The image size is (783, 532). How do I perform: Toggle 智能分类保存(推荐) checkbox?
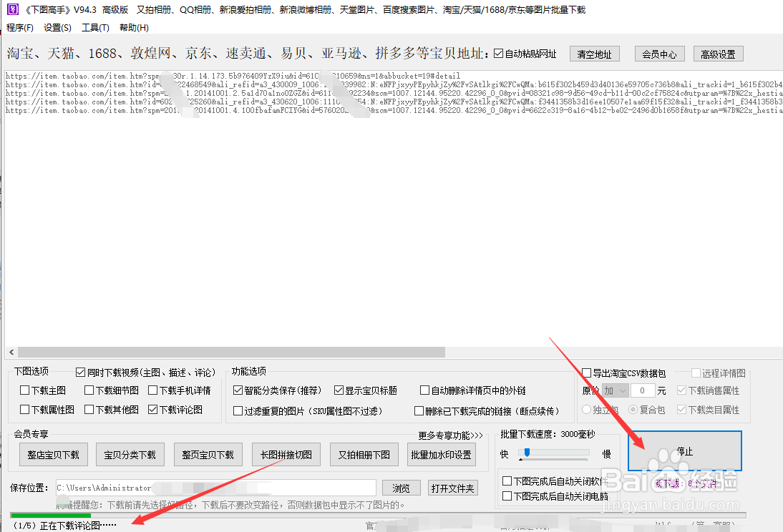pyautogui.click(x=238, y=390)
